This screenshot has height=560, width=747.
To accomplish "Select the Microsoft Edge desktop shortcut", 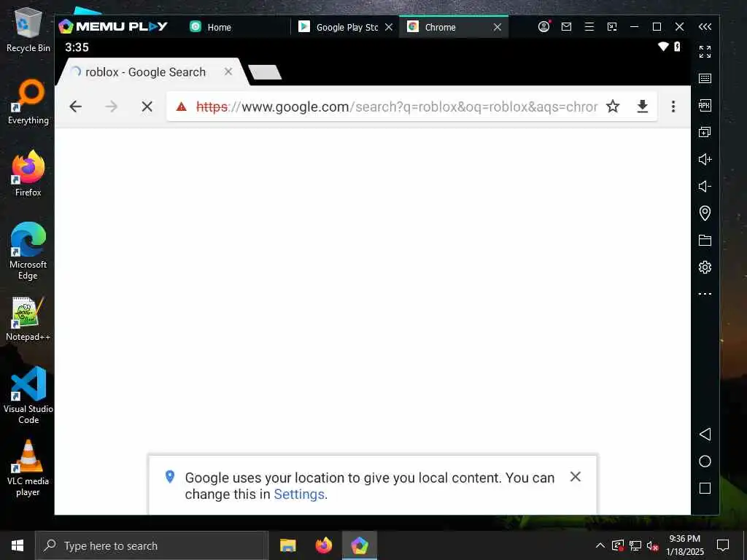I will (x=28, y=251).
